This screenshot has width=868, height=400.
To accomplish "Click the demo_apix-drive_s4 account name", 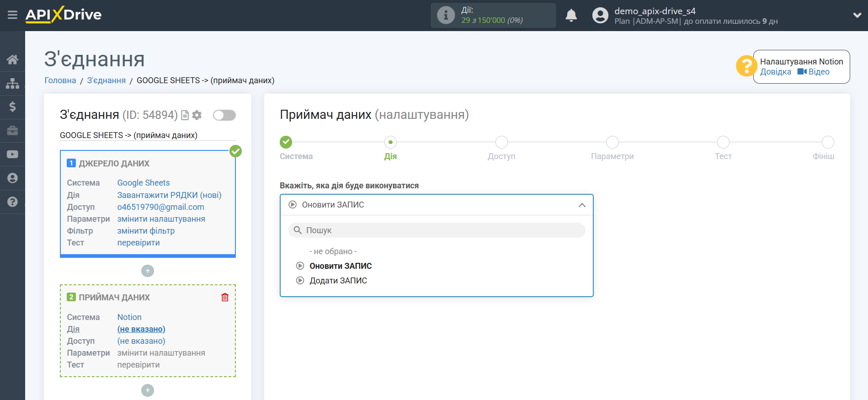I will tap(655, 11).
